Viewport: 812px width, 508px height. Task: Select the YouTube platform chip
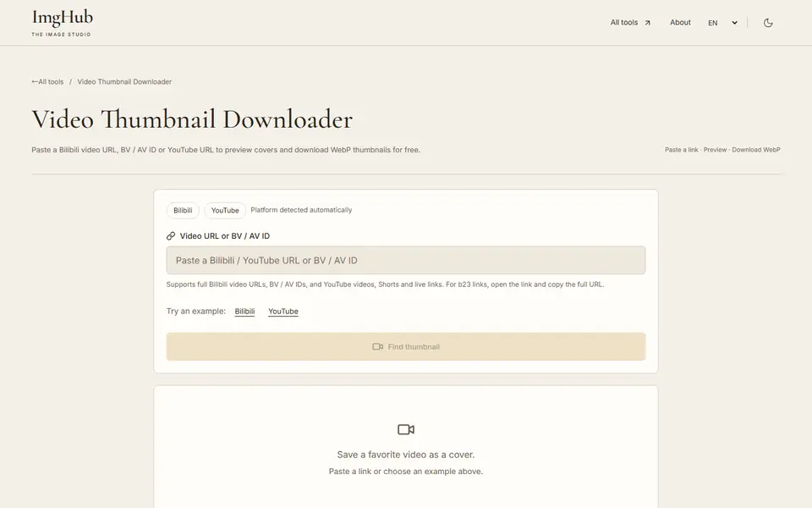(225, 211)
